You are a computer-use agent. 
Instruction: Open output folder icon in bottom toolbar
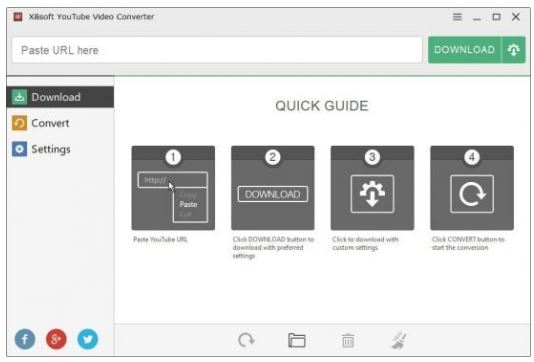[x=297, y=340]
